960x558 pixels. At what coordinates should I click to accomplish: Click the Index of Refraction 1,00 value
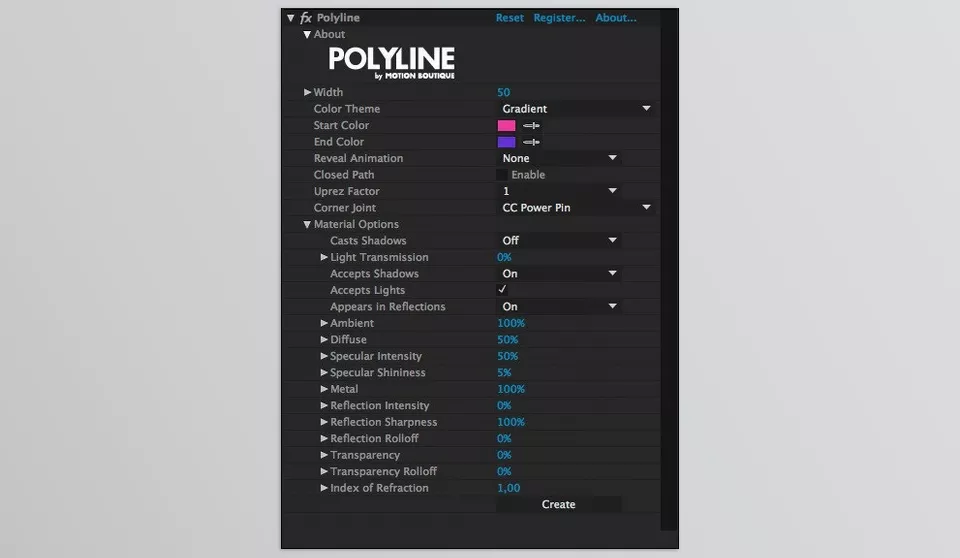[508, 488]
